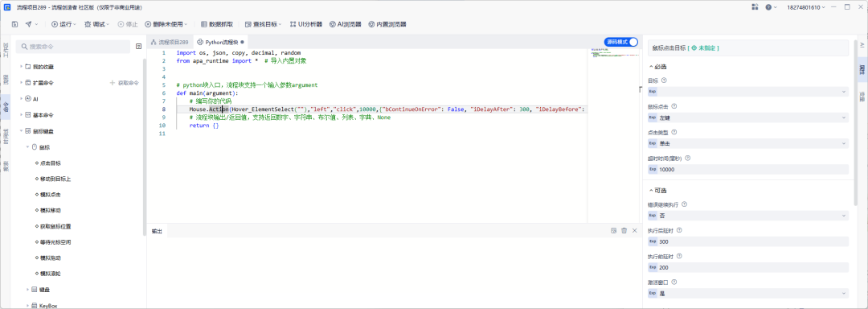Click the save icon in the toolbar
868x309 pixels.
point(15,24)
